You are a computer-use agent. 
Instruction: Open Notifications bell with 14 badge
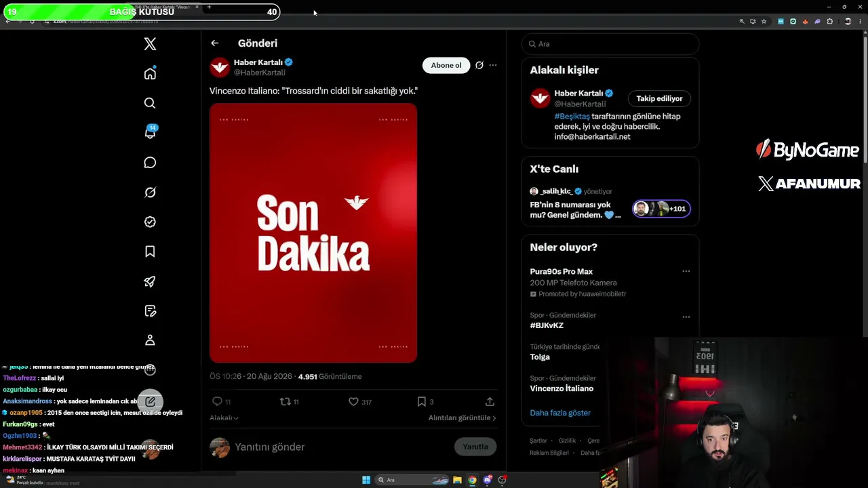(150, 132)
